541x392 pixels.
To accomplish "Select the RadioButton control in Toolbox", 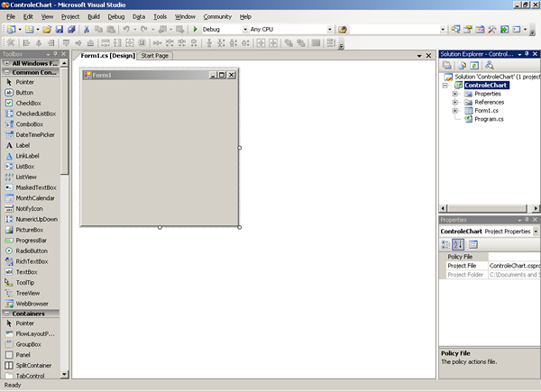I will pyautogui.click(x=31, y=251).
